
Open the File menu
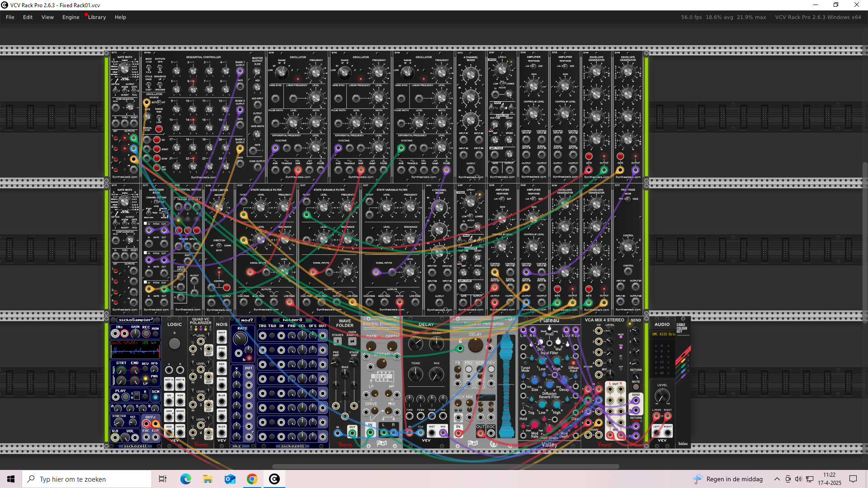(x=10, y=17)
